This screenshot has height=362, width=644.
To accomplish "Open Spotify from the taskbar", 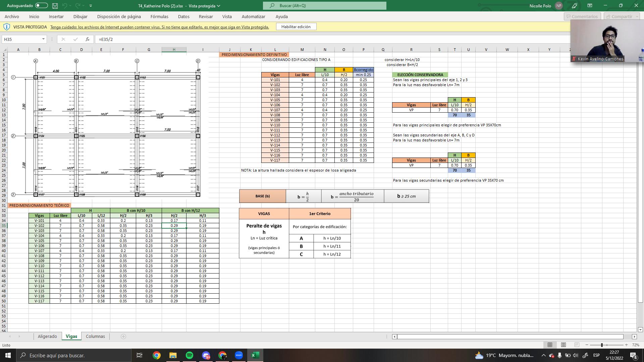I will coord(190,355).
